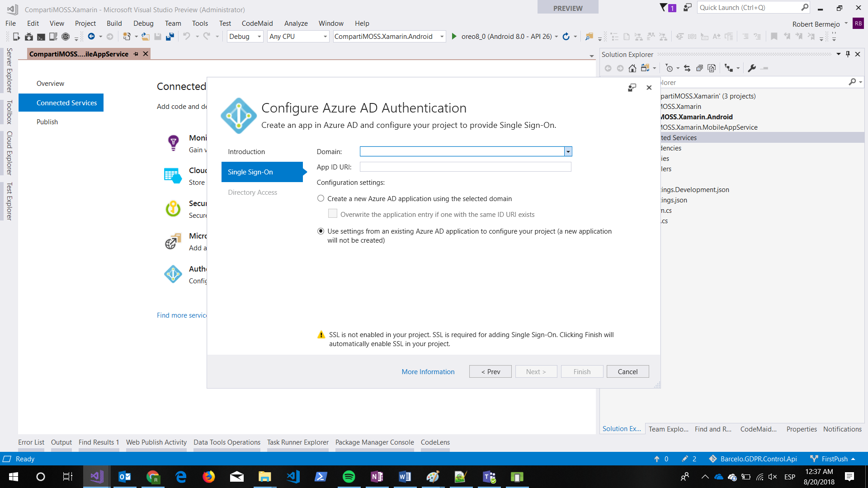Select Create a new Azure AD application

321,198
